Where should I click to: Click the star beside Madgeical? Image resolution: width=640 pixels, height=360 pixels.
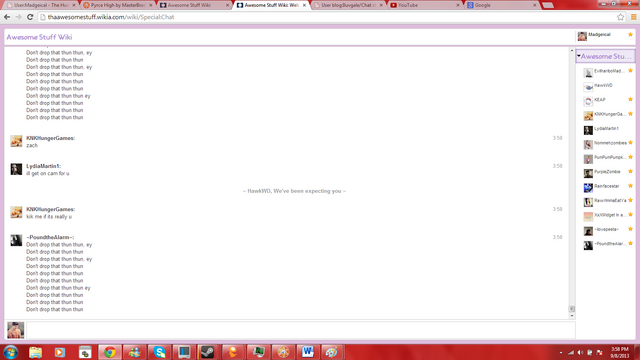pyautogui.click(x=630, y=35)
